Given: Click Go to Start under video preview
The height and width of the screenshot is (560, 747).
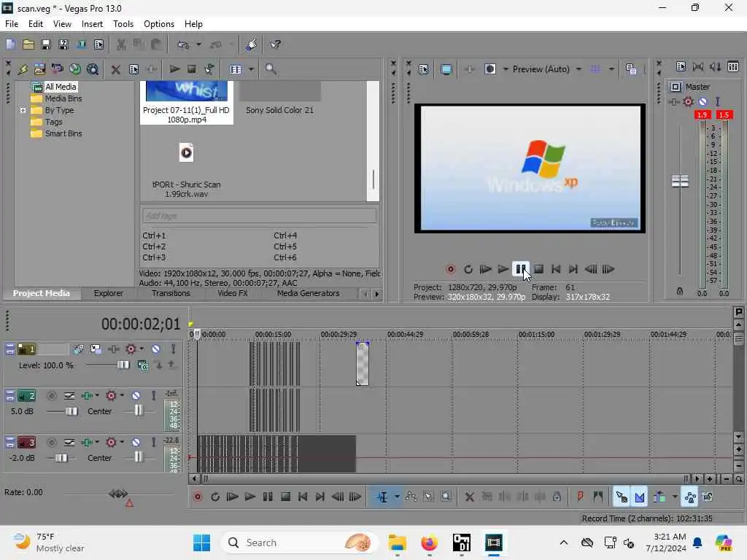Looking at the screenshot, I should (555, 270).
